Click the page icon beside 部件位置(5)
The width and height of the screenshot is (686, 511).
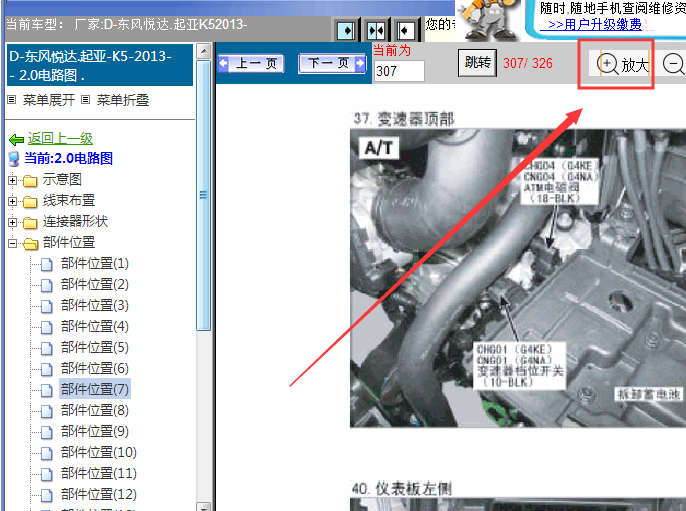[x=47, y=348]
